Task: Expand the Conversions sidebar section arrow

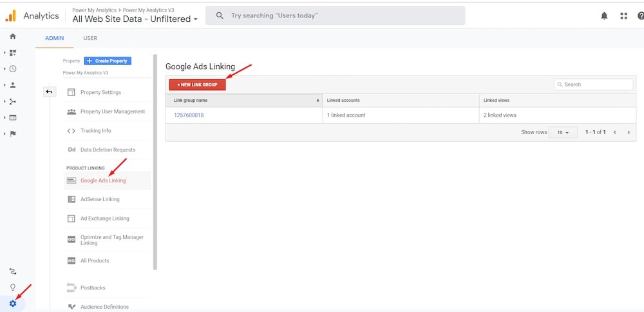Action: pyautogui.click(x=5, y=133)
